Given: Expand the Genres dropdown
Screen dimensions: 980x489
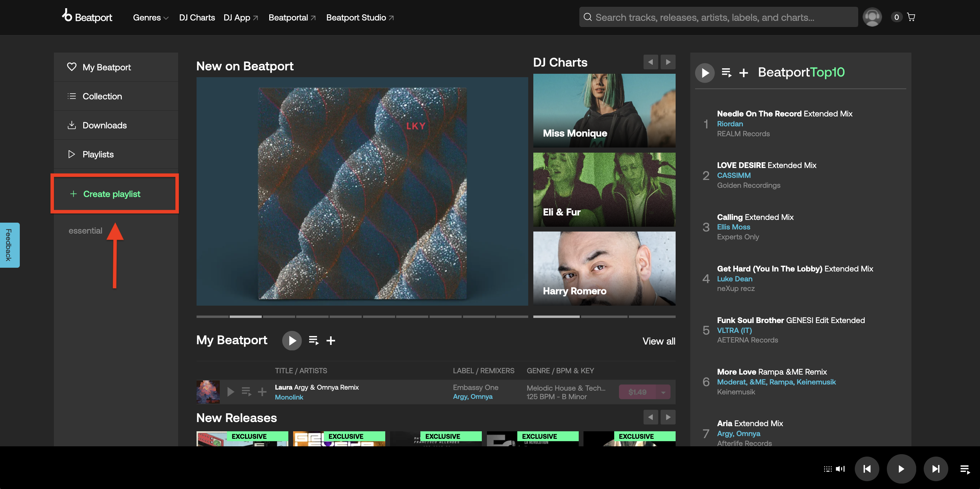Looking at the screenshot, I should (x=151, y=17).
